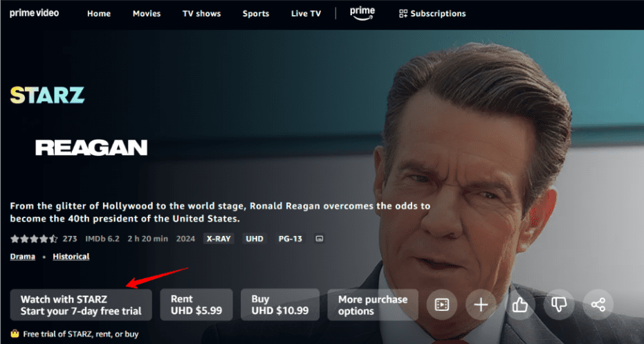Open the Drama genre link

[23, 257]
